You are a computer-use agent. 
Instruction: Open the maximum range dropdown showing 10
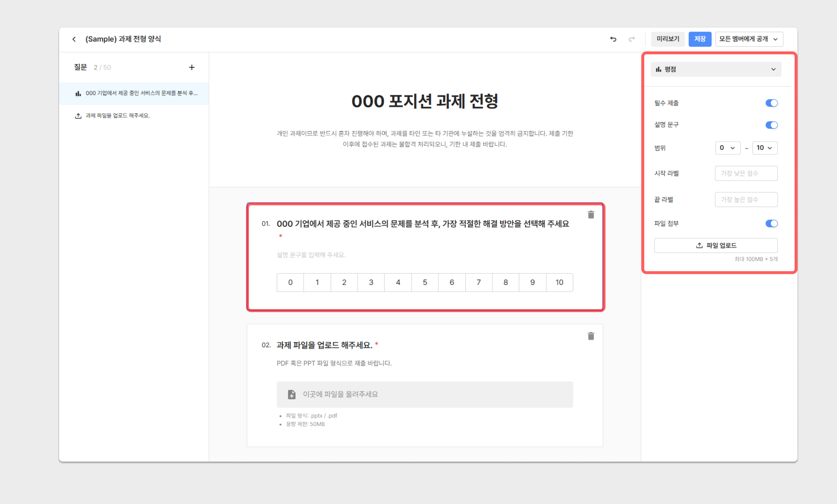pos(765,148)
